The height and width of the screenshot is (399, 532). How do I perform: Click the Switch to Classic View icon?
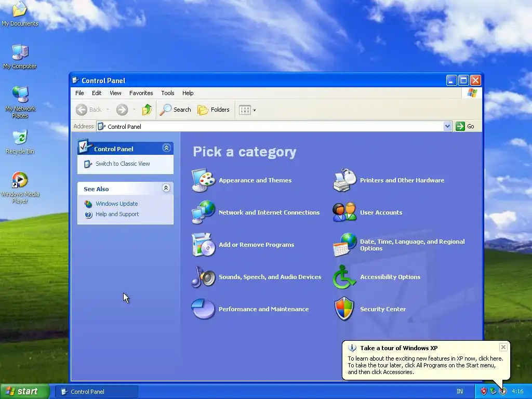[88, 164]
